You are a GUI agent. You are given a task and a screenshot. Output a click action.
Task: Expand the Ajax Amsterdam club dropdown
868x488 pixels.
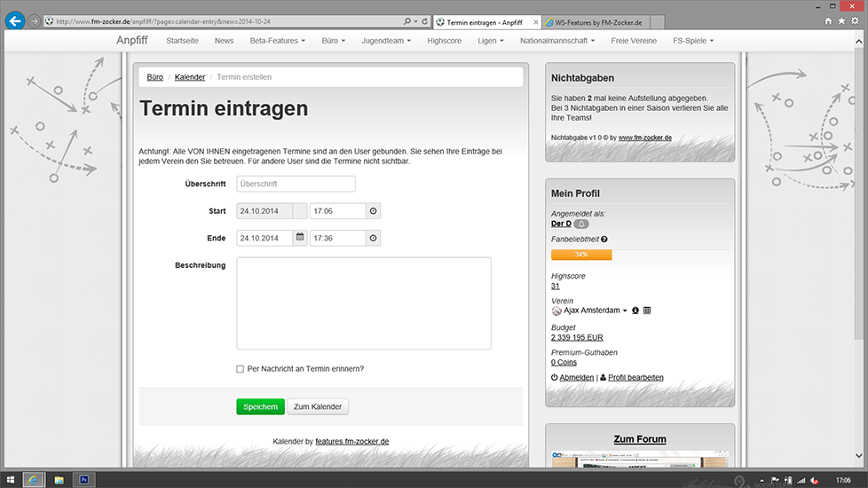tap(624, 311)
